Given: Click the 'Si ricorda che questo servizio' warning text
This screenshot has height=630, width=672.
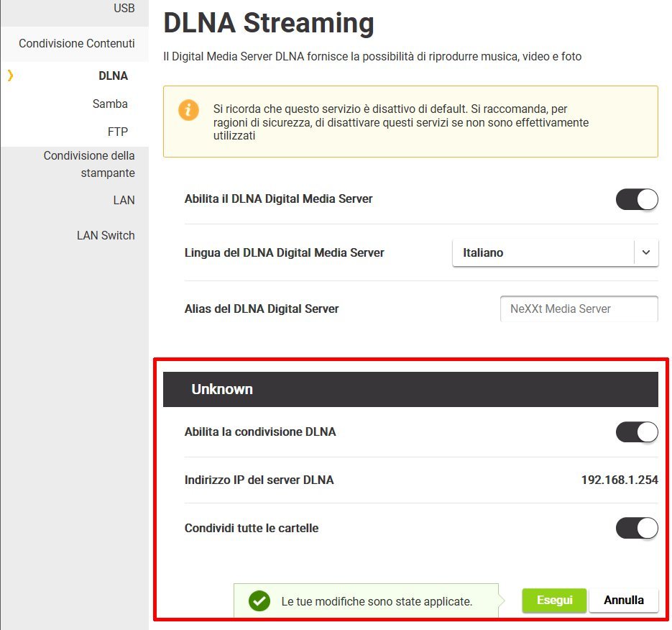Looking at the screenshot, I should pos(401,122).
